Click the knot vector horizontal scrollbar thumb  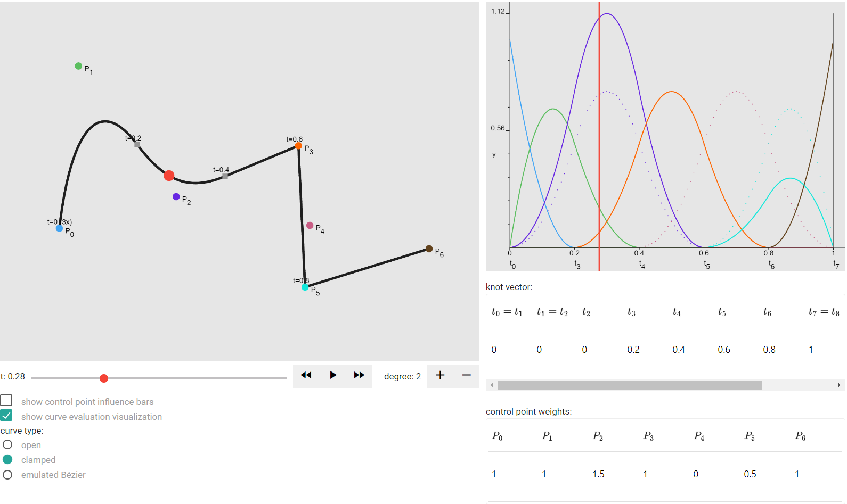(x=630, y=385)
